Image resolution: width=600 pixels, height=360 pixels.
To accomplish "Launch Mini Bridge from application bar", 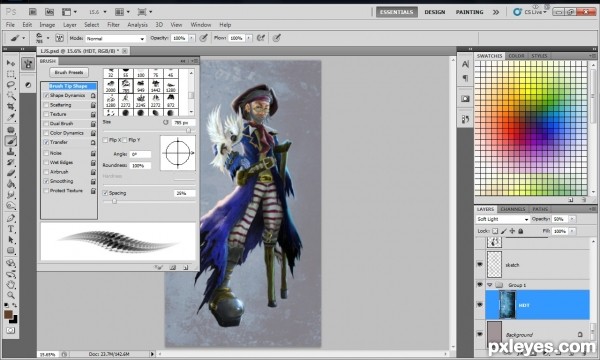I will (x=49, y=12).
